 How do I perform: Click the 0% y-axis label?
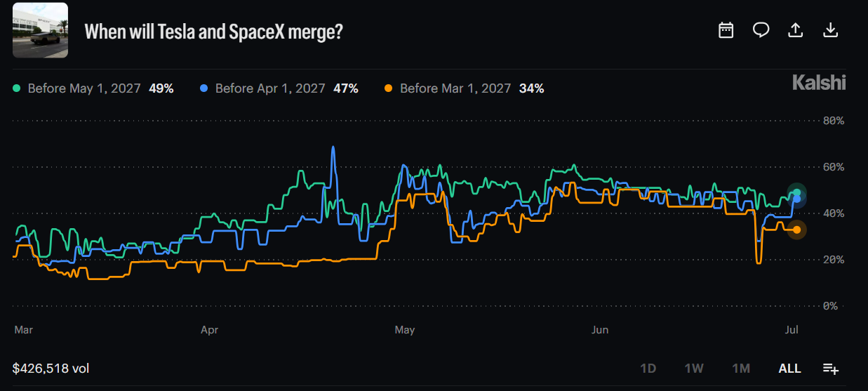[x=831, y=306]
